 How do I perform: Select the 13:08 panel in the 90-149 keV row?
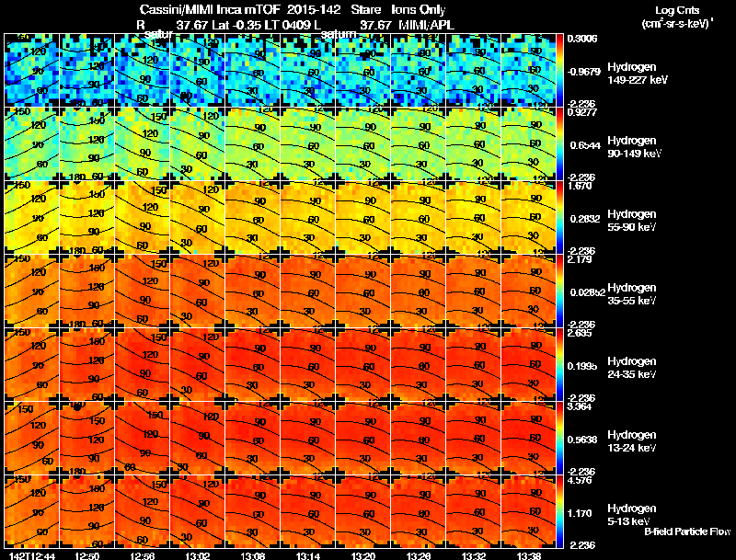[252, 143]
